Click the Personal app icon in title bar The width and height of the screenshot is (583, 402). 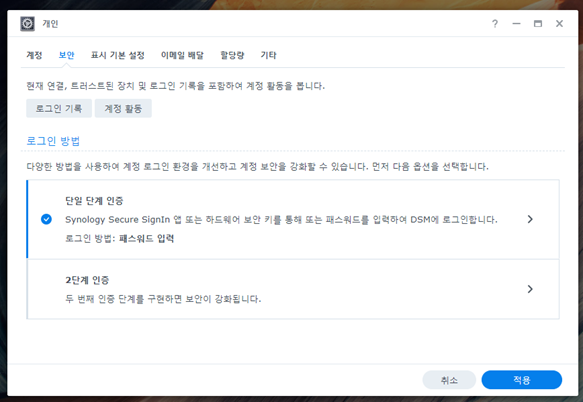[27, 24]
